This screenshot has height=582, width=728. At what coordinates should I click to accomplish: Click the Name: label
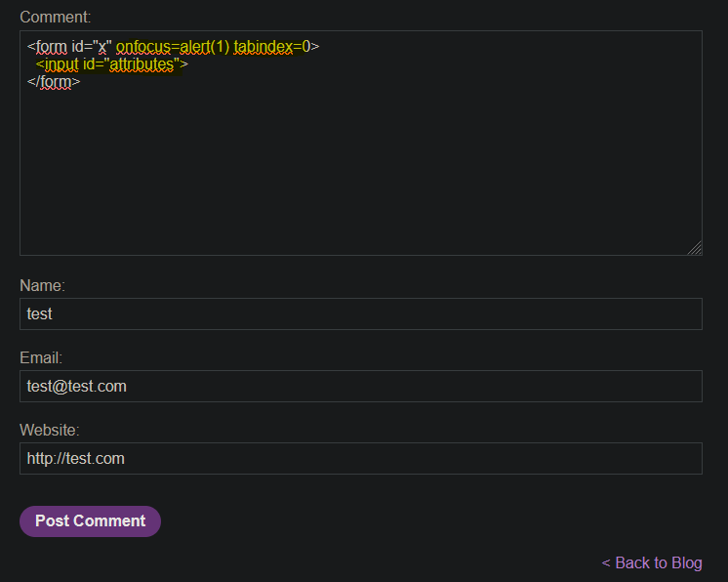click(x=42, y=285)
